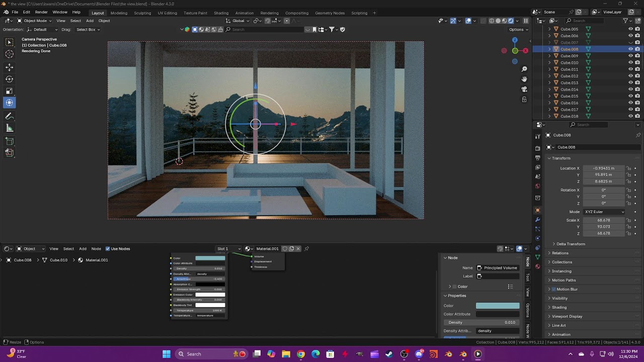Image resolution: width=644 pixels, height=362 pixels.
Task: Toggle the Motion Blur checkbox
Action: click(x=554, y=289)
